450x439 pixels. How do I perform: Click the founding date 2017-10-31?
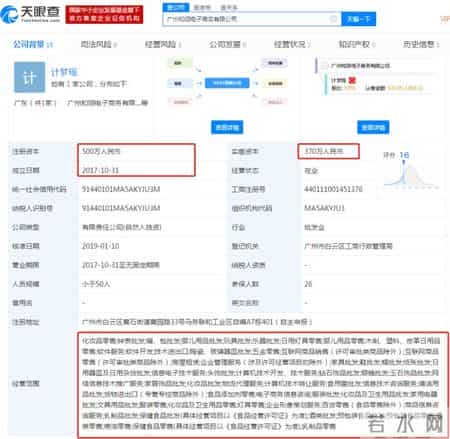click(100, 170)
